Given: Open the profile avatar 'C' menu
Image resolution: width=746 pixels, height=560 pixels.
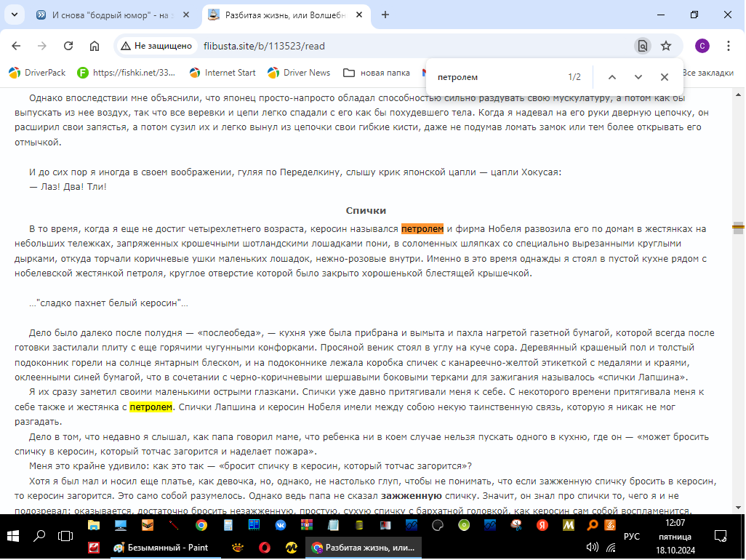Looking at the screenshot, I should [702, 46].
